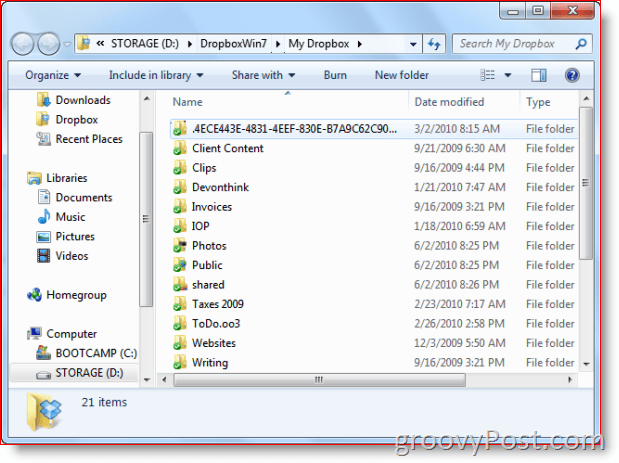Sort by the Type column header
Viewport: 619px width, 463px height.
[538, 102]
